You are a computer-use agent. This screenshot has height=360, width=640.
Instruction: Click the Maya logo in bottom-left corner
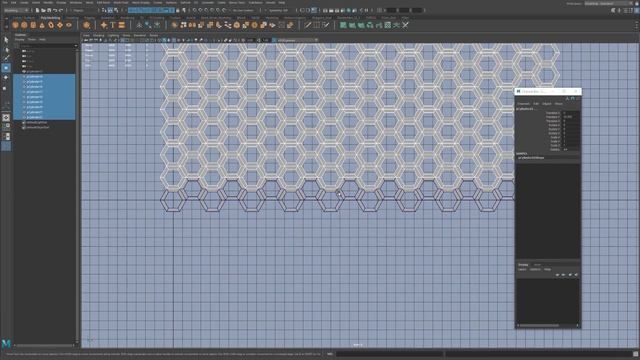[6, 343]
